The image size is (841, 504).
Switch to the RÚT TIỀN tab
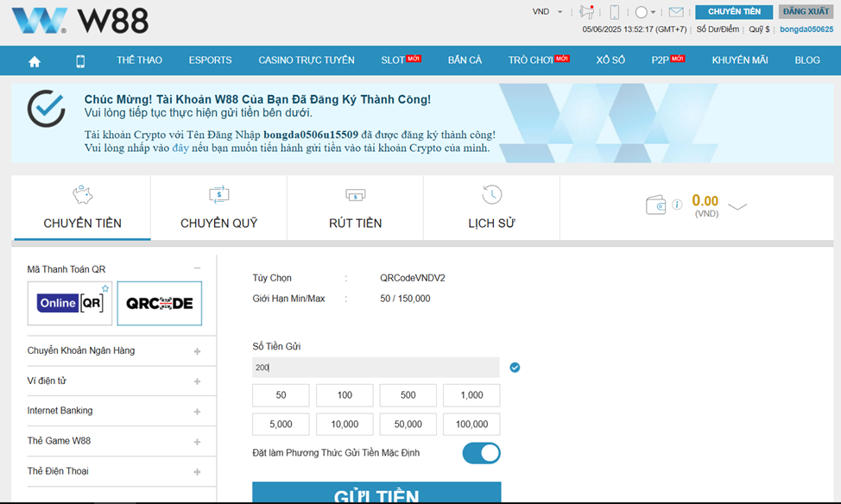355,207
